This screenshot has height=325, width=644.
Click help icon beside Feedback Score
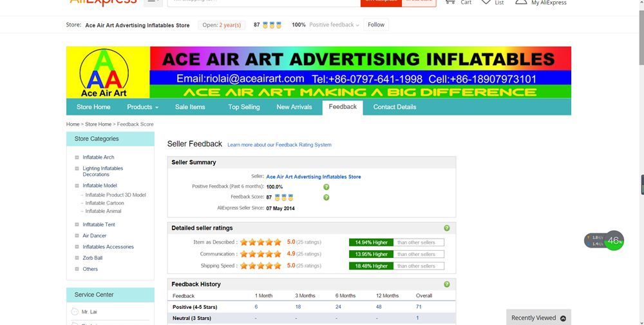pos(326,197)
